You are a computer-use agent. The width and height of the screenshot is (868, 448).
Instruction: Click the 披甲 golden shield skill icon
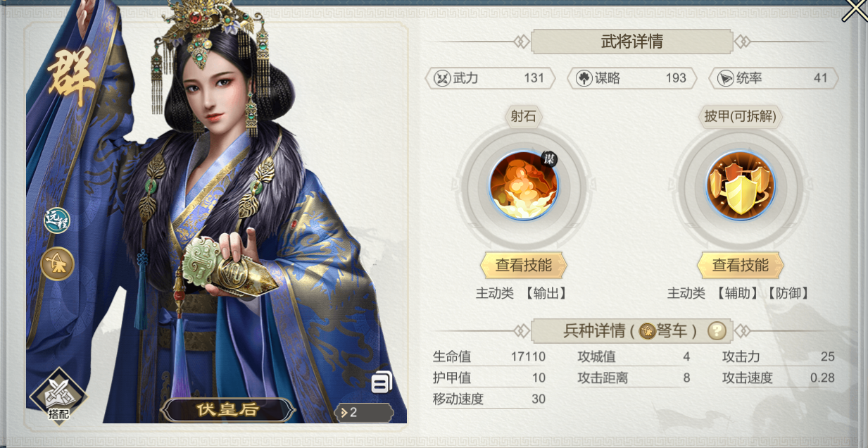coord(741,186)
